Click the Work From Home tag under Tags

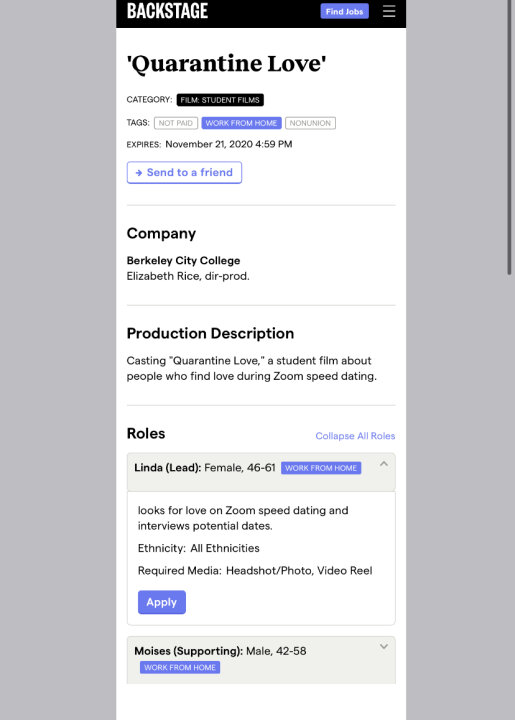pos(241,123)
